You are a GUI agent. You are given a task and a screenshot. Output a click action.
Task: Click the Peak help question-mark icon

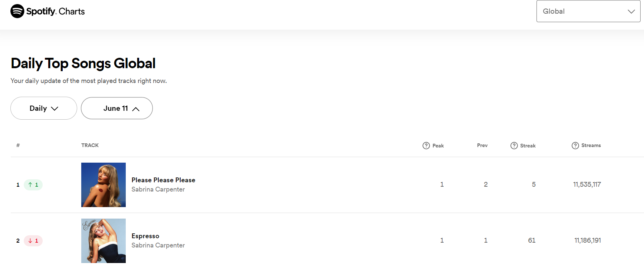(x=426, y=146)
